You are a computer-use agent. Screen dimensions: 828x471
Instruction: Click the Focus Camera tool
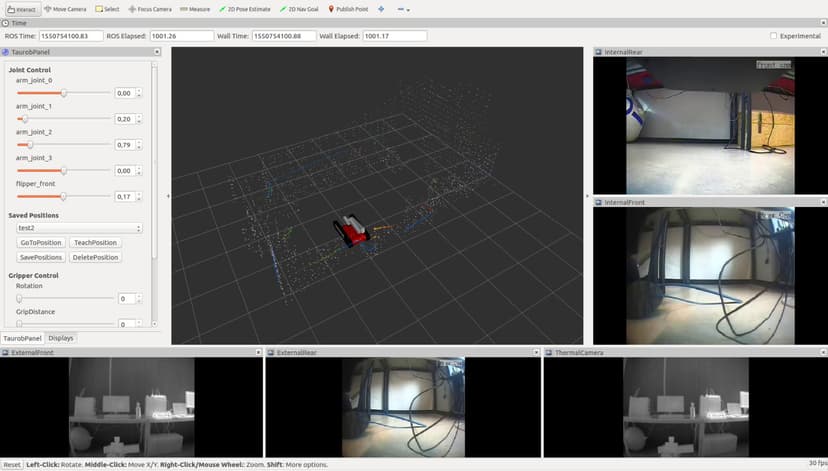pos(150,9)
